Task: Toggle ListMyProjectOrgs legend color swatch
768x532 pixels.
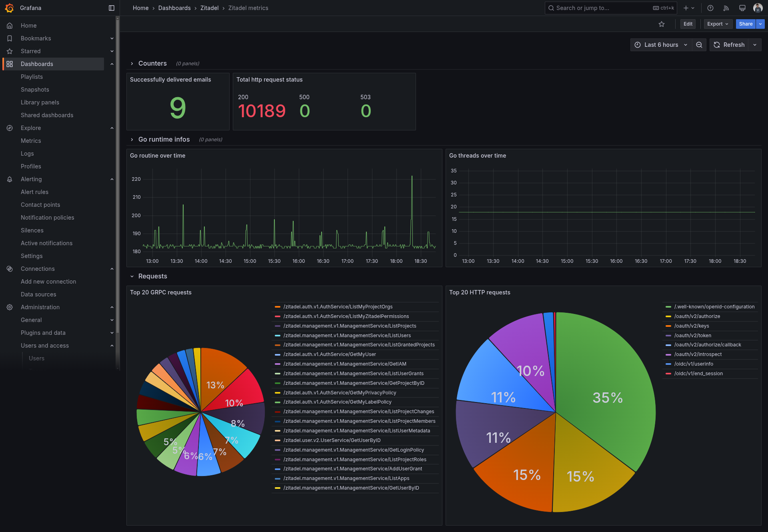Action: [278, 307]
